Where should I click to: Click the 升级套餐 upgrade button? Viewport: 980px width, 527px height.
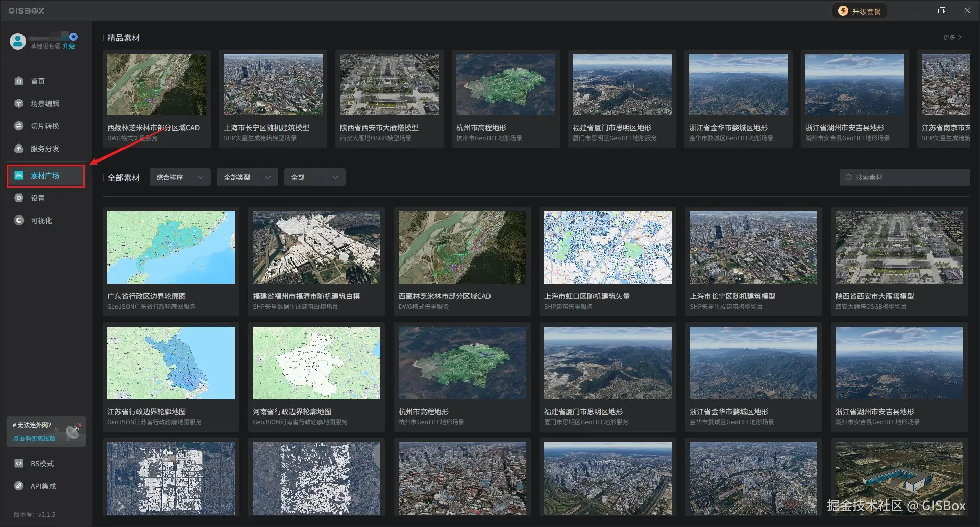[x=860, y=11]
